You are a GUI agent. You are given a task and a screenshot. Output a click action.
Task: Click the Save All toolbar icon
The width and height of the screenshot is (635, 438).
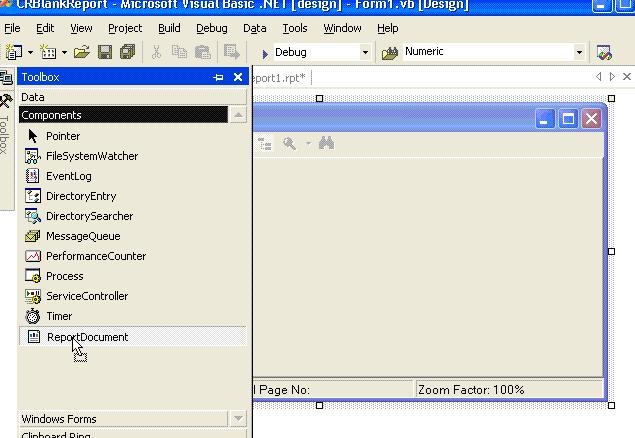click(127, 52)
